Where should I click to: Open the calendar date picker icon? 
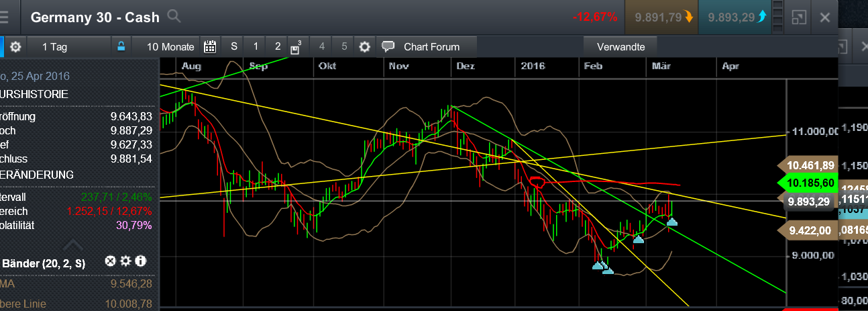(x=210, y=46)
